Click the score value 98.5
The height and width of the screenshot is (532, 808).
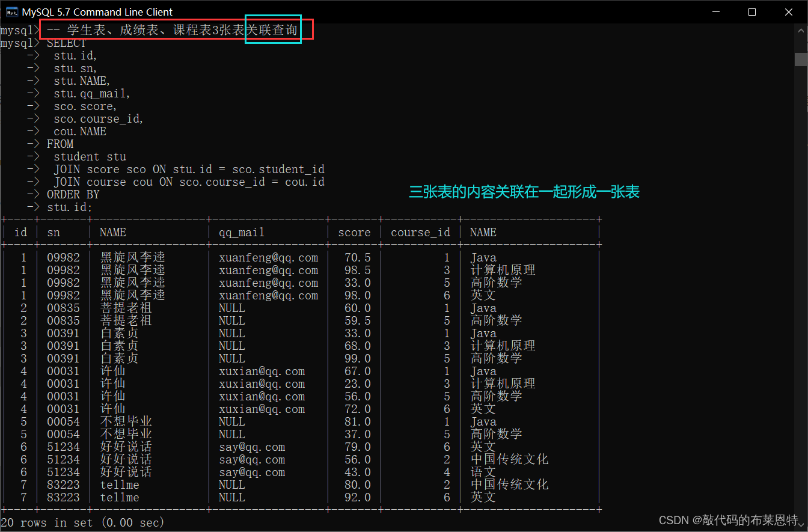point(358,271)
